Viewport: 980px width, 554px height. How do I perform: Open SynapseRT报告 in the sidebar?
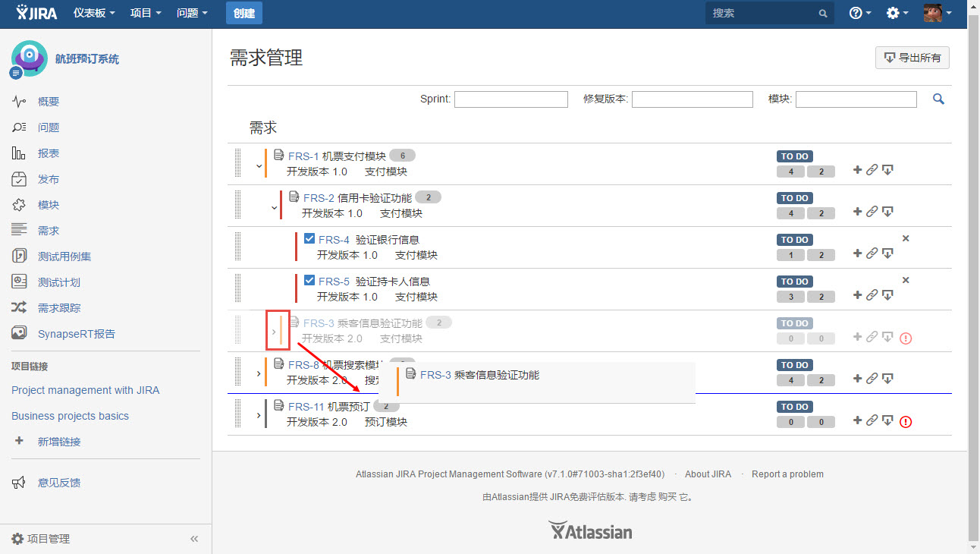(77, 334)
